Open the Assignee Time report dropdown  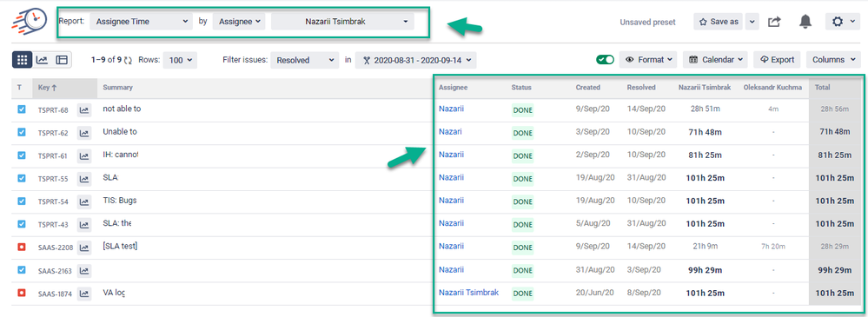pos(141,22)
